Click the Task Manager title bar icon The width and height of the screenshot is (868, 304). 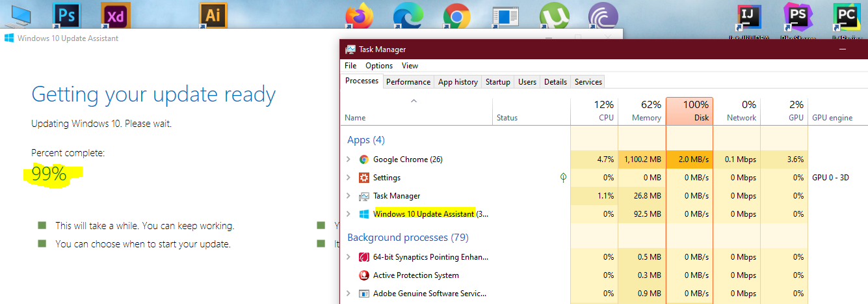350,49
